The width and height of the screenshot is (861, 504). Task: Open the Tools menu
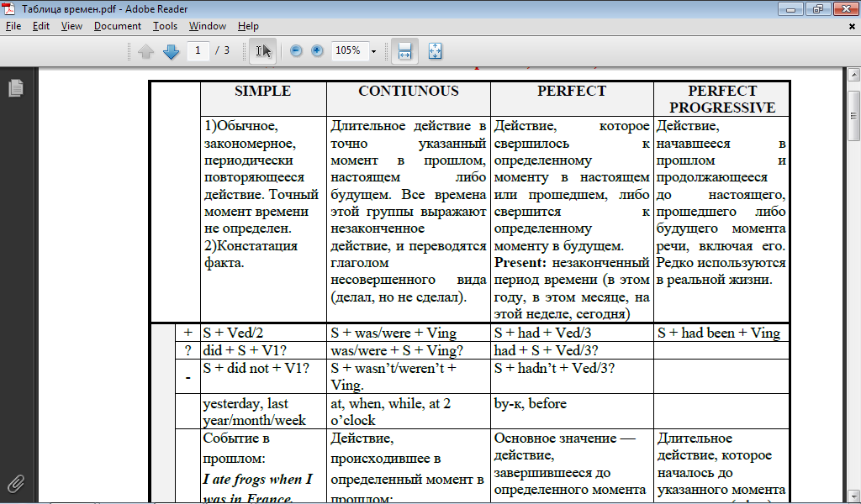165,26
